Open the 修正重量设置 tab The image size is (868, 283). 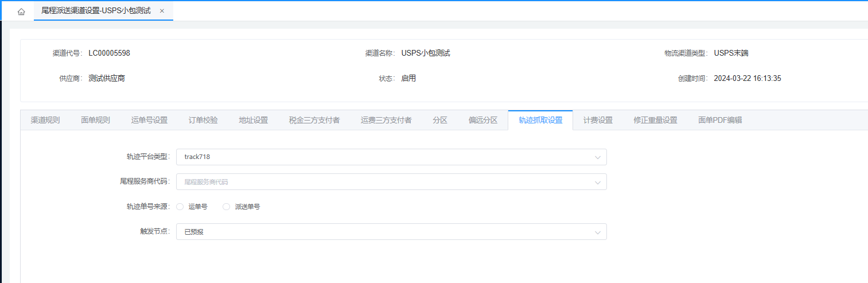pos(655,120)
